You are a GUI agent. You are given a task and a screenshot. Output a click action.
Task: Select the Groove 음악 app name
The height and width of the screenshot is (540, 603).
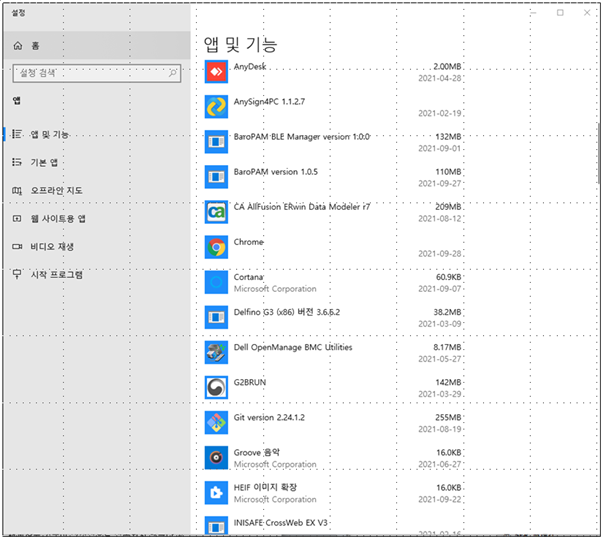257,452
